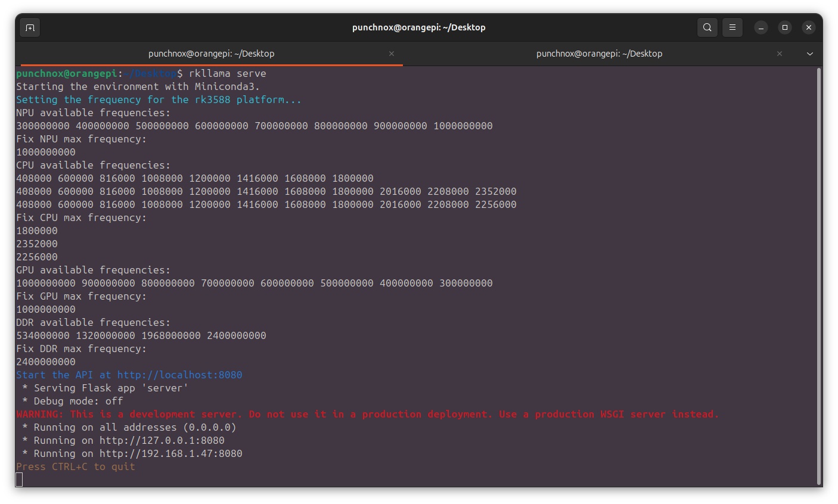The width and height of the screenshot is (838, 504).
Task: Click "Serving Flask app 'server'" line
Action: click(x=105, y=388)
